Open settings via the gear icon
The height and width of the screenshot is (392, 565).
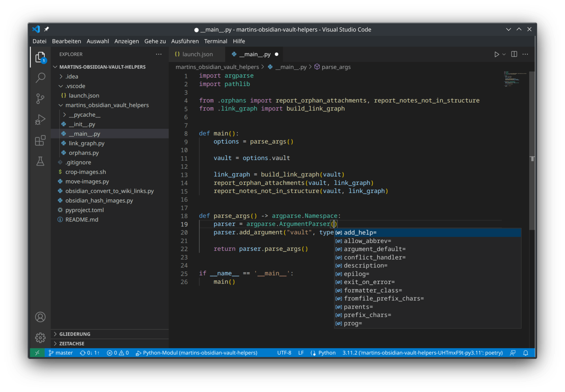40,337
